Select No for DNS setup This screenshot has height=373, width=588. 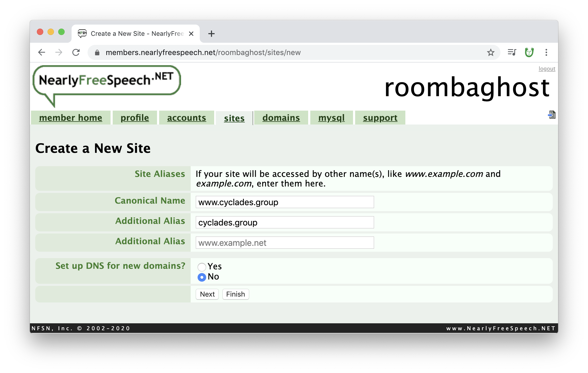pos(202,277)
